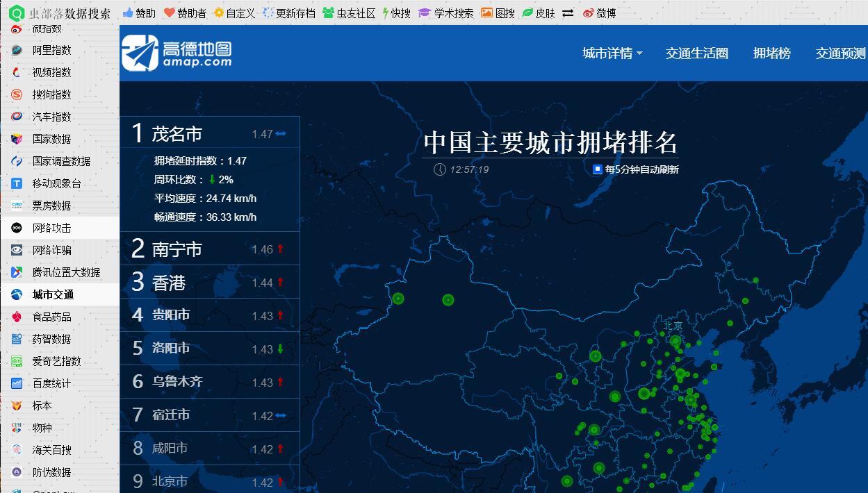Open 交通生活圈 in navigation bar

tap(696, 53)
